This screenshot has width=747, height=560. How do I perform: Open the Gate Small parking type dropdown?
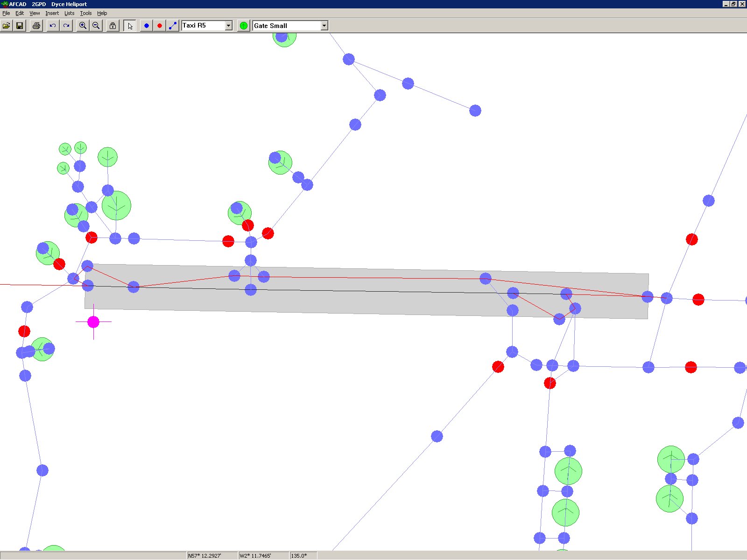pos(324,26)
